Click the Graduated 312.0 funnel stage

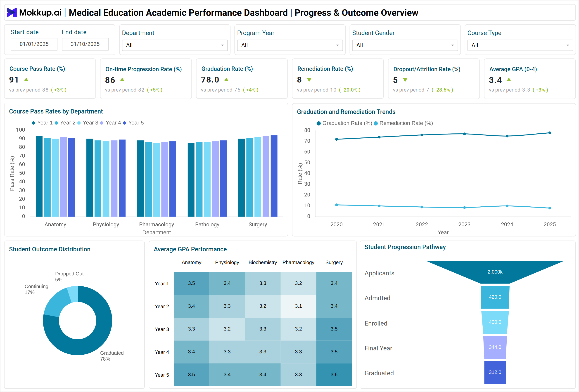tap(495, 372)
